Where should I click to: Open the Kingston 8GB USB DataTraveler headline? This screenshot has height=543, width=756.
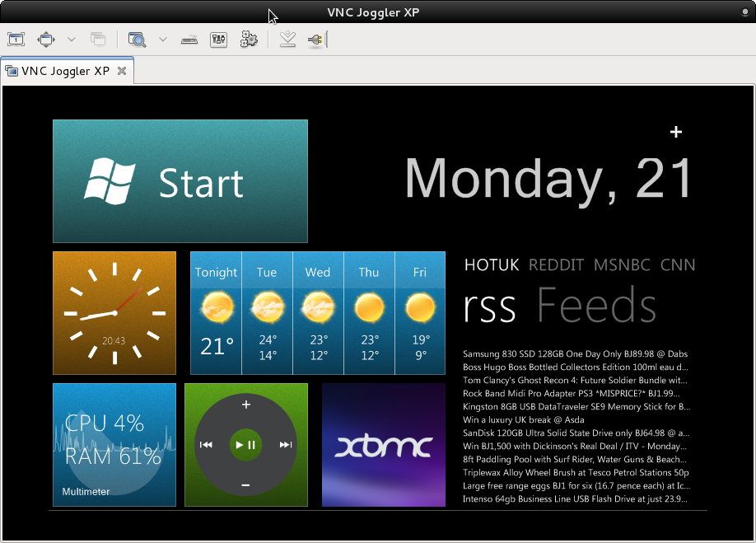tap(576, 406)
